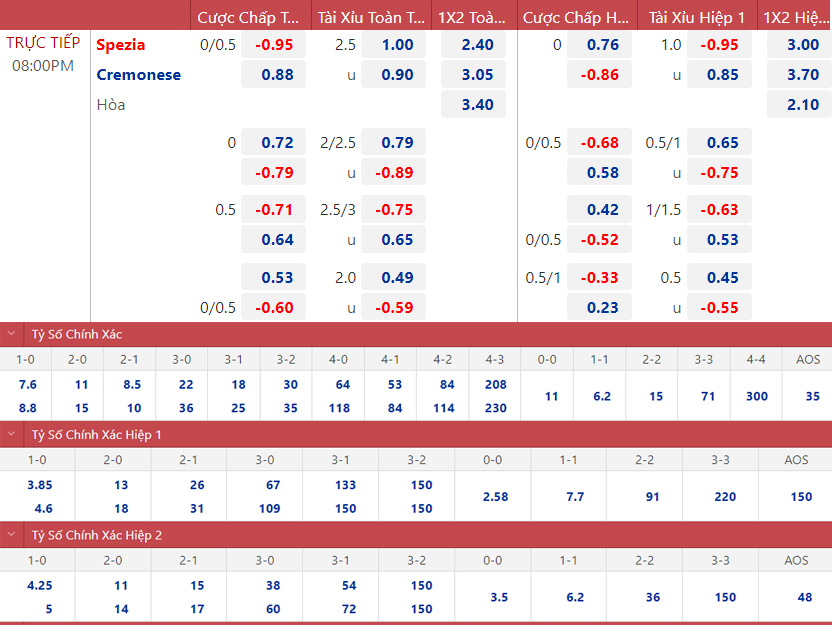
Task: Pick first-half 0-0 score odds 2.58
Action: tap(494, 496)
